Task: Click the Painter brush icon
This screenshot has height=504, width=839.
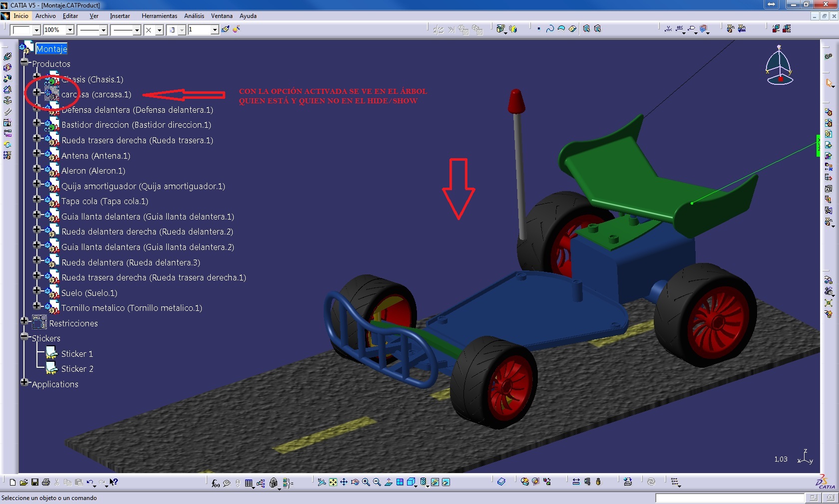Action: 225,29
